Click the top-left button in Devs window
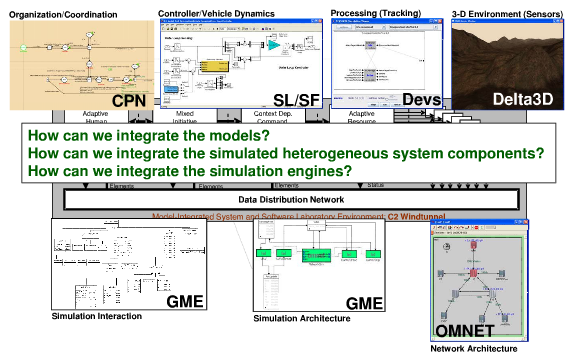The image size is (570, 361). [x=343, y=27]
